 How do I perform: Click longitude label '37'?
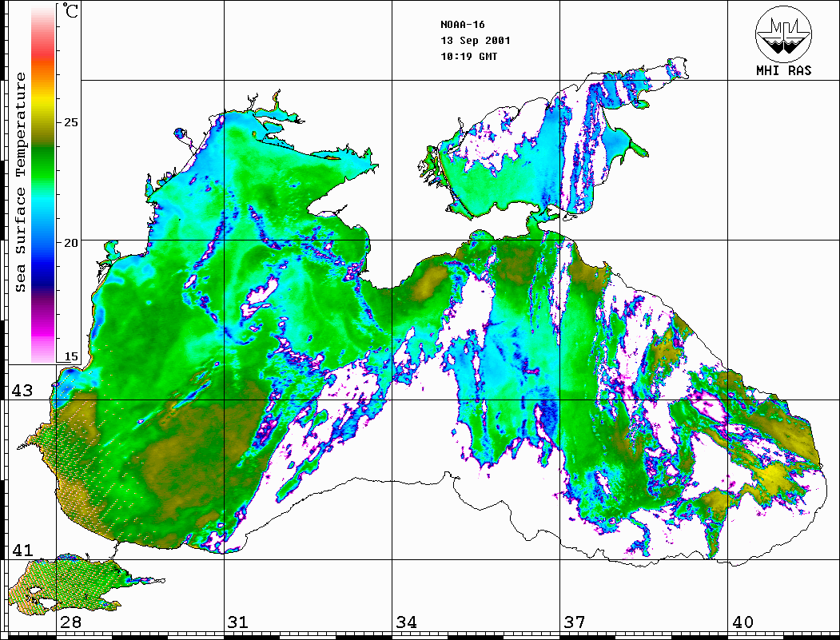pos(575,622)
